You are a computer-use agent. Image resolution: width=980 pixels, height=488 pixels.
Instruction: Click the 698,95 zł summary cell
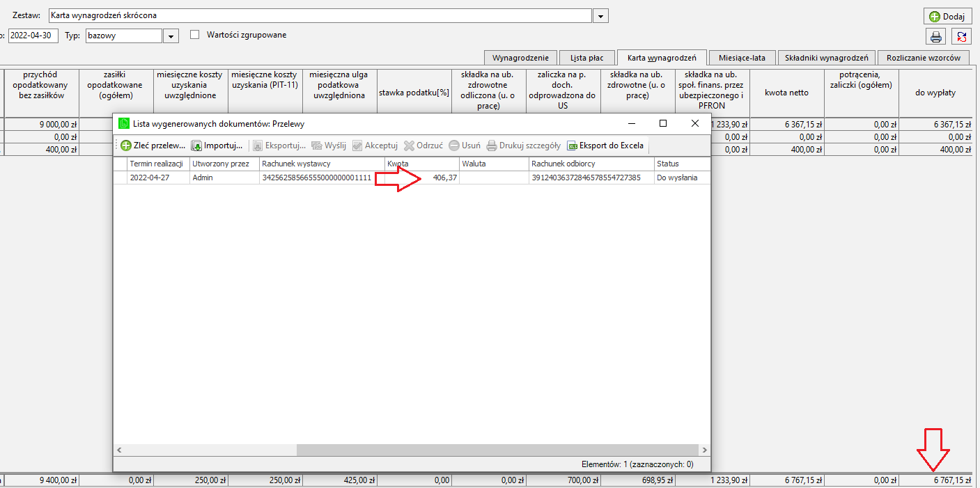(x=638, y=480)
